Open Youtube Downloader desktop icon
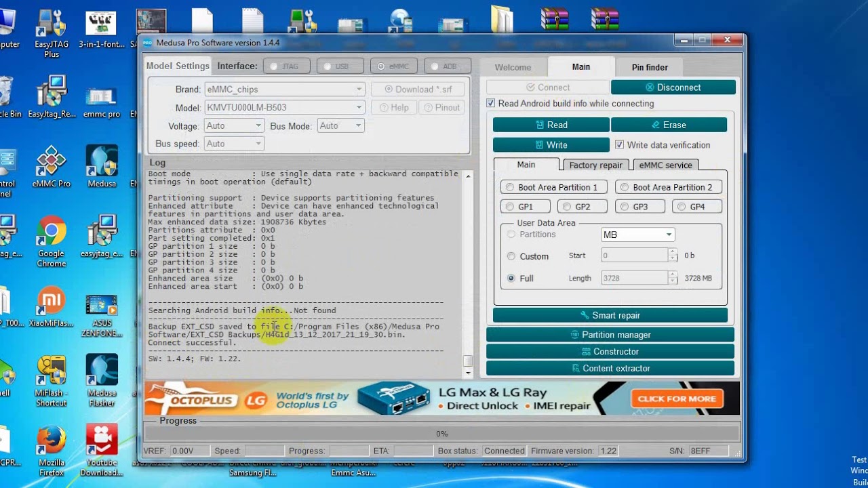The width and height of the screenshot is (868, 488). click(x=102, y=451)
